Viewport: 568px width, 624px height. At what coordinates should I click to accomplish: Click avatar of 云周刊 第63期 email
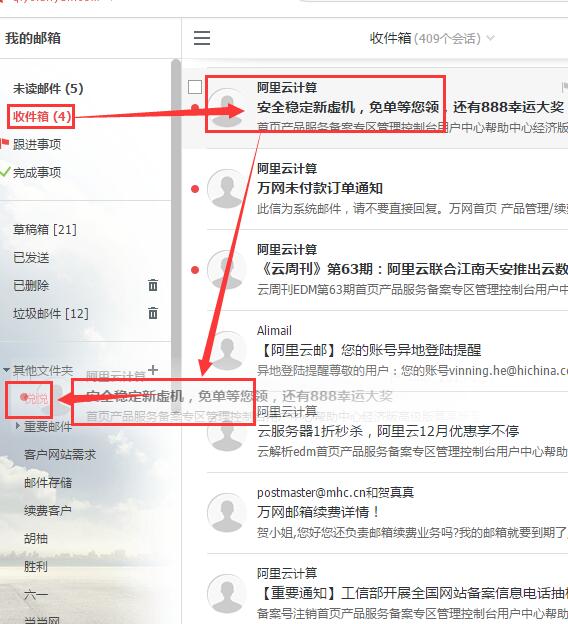pos(226,270)
